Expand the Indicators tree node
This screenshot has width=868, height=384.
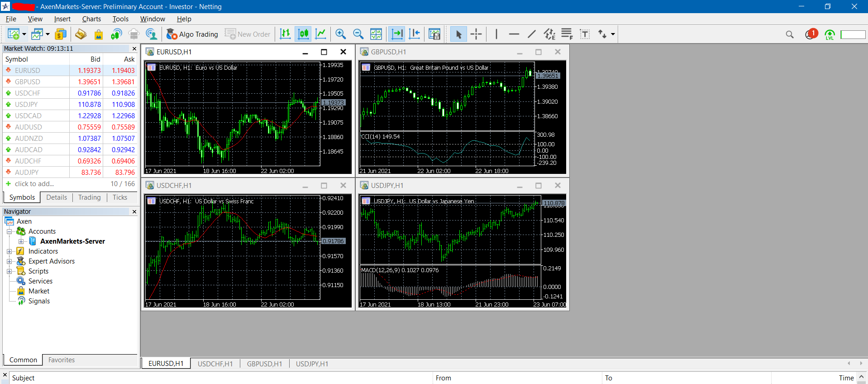[x=9, y=251]
